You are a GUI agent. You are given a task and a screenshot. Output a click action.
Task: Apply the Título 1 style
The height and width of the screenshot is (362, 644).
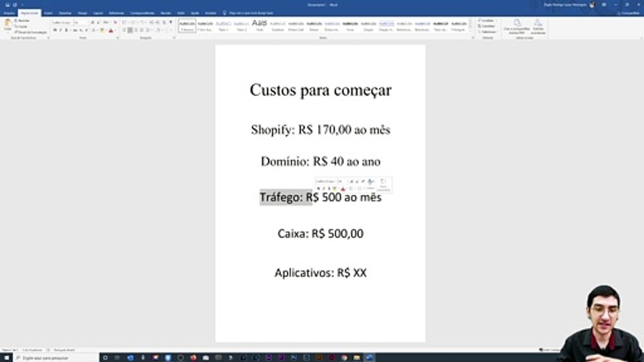223,26
